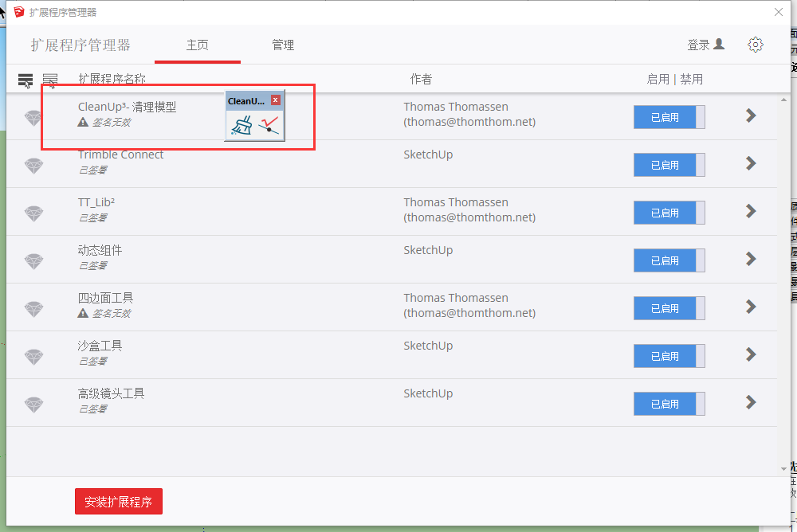Click the gem icon beside Trimble Connect
797x532 pixels.
point(33,166)
